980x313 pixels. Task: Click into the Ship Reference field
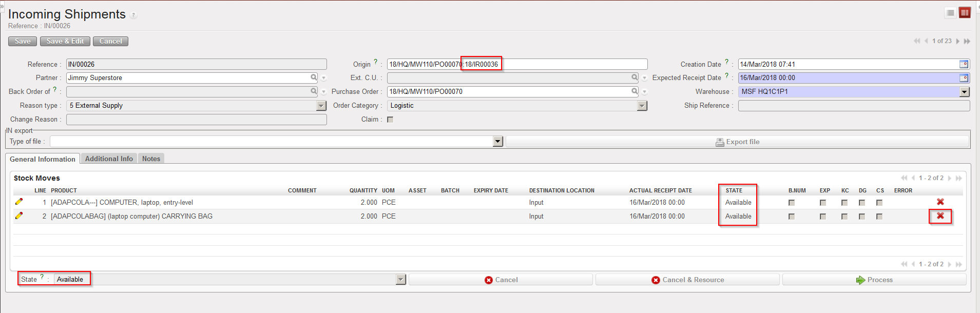tap(853, 106)
